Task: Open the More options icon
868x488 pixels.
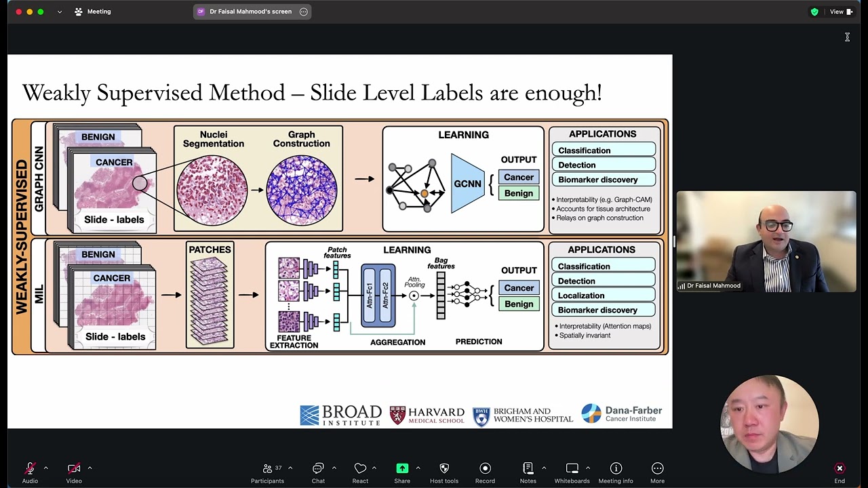Action: click(657, 468)
